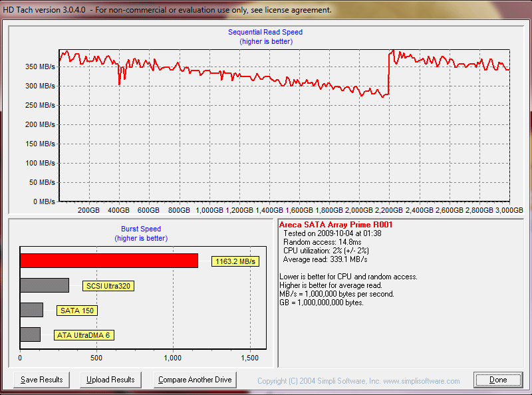Click 'MB/s = 1,000,000 bytes per second.' line
532x395 pixels.
click(x=337, y=294)
